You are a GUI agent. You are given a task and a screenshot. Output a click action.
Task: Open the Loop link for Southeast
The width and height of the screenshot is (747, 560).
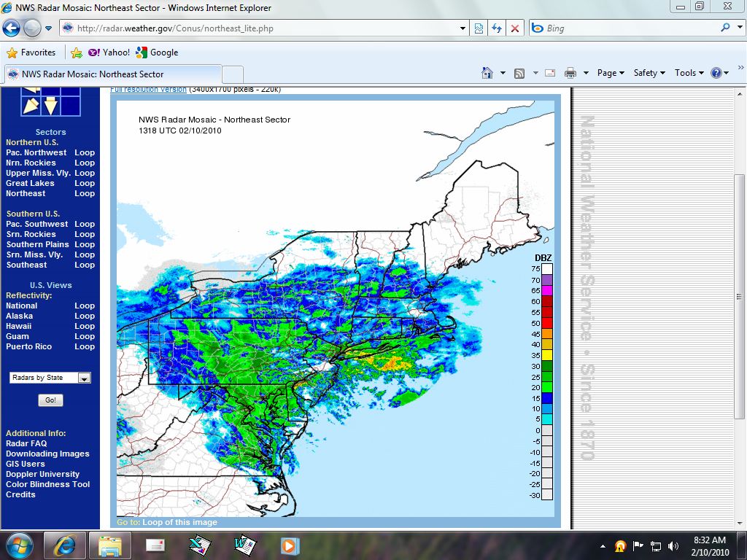click(85, 265)
